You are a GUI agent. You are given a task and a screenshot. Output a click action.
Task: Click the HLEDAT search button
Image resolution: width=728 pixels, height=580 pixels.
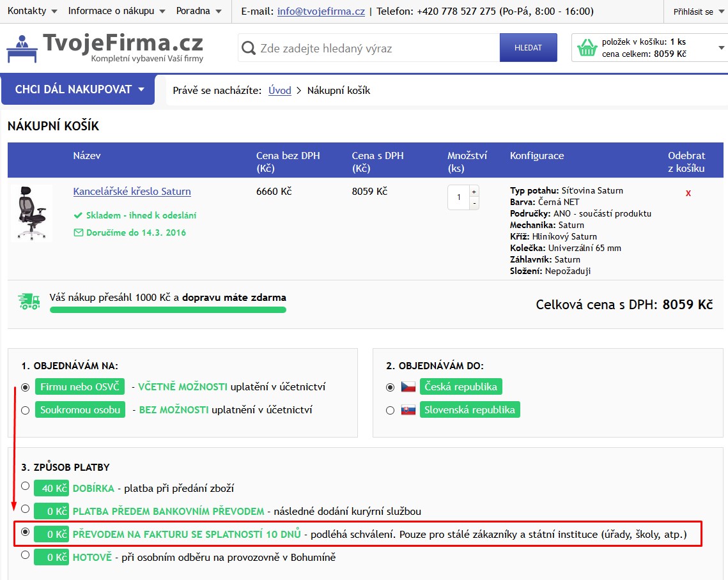pyautogui.click(x=529, y=47)
